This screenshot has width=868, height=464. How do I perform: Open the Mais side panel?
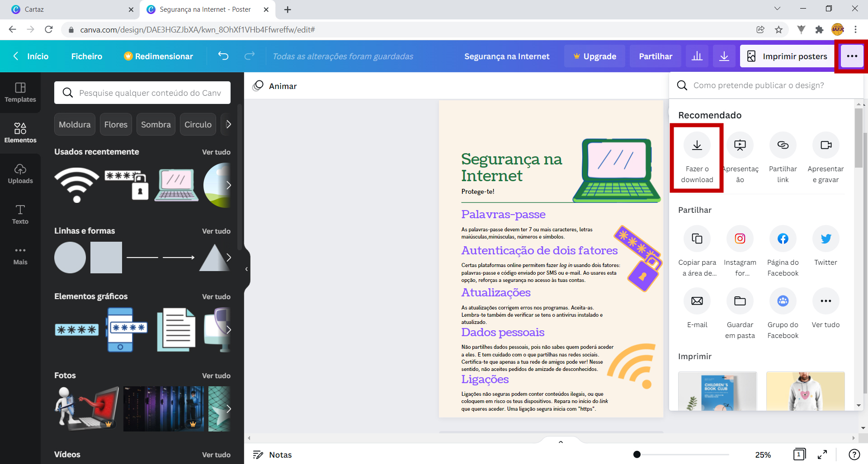20,255
